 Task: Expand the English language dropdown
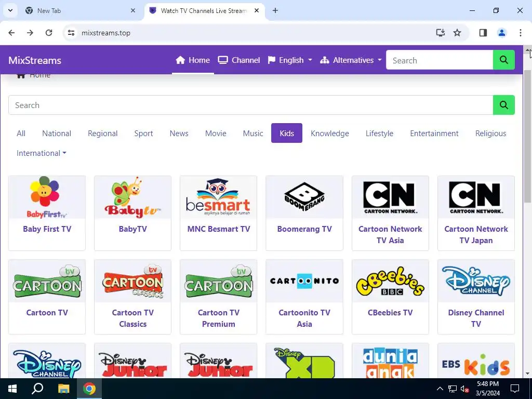[290, 60]
